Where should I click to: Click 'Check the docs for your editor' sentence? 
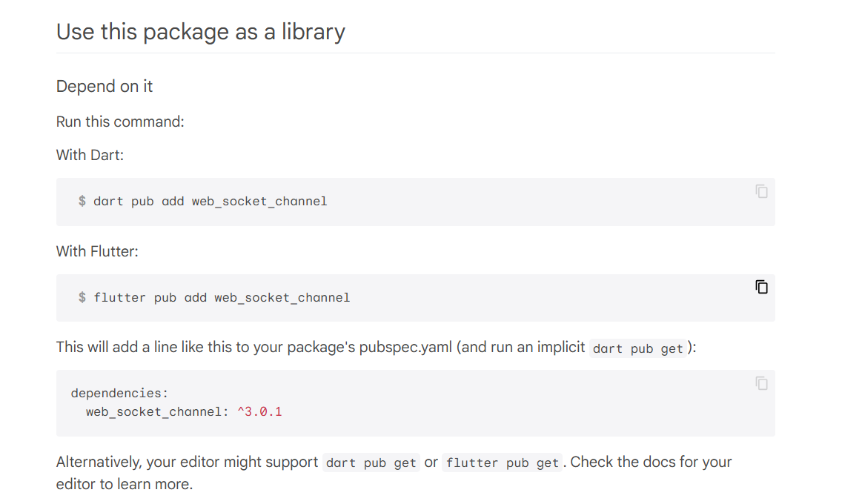394,473
